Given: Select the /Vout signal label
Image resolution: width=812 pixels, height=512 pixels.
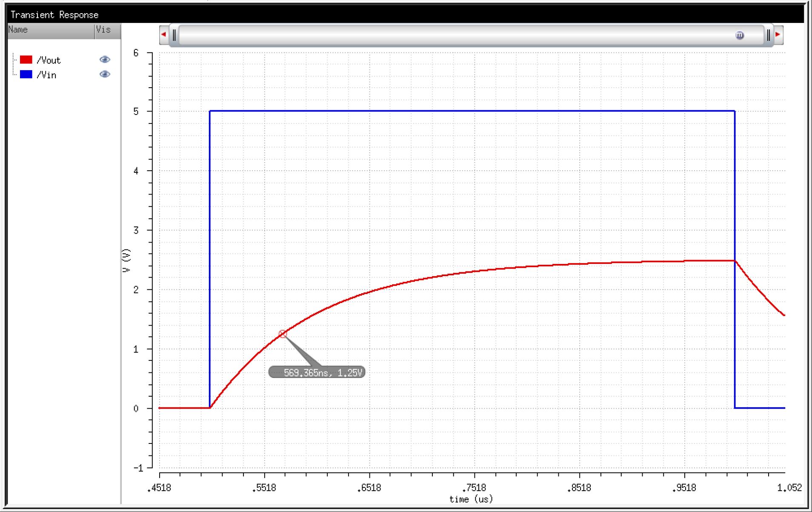Looking at the screenshot, I should point(49,60).
